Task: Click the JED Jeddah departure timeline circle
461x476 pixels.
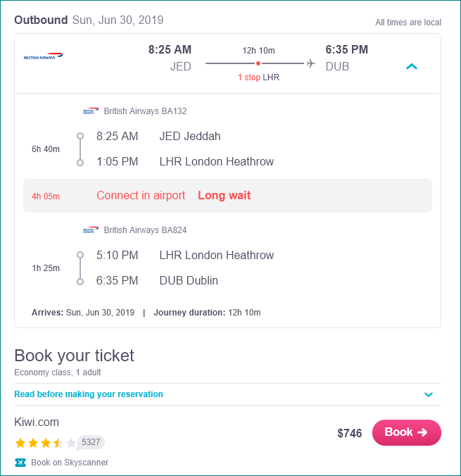Action: pos(80,136)
